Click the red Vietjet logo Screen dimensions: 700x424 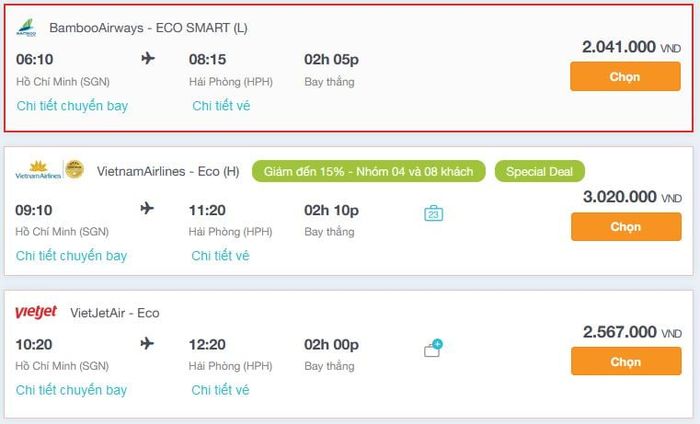click(36, 312)
